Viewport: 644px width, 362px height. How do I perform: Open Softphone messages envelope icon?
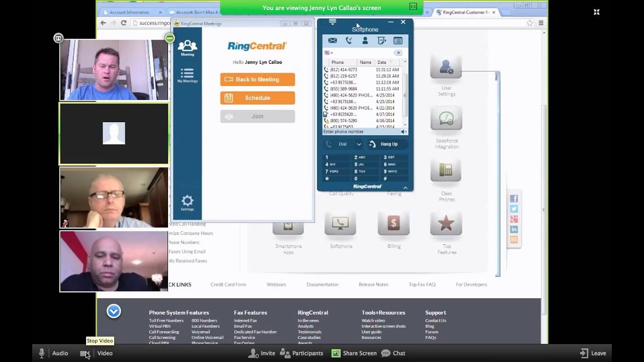333,41
